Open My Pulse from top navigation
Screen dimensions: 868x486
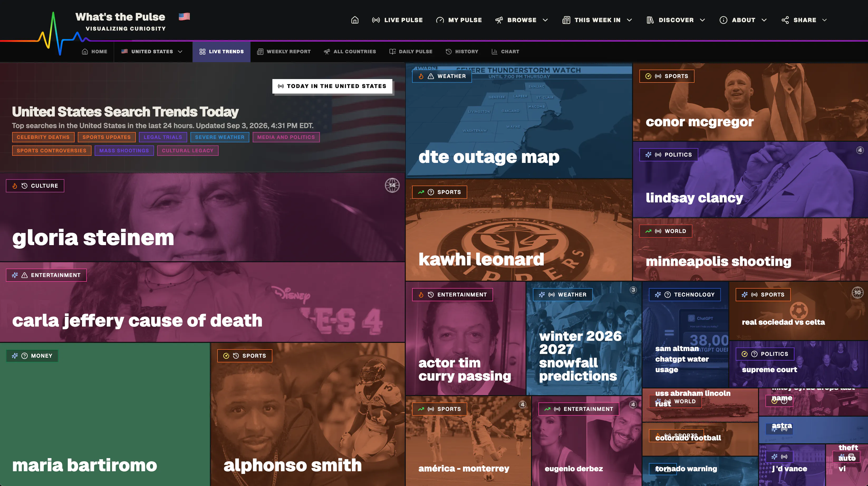(459, 20)
